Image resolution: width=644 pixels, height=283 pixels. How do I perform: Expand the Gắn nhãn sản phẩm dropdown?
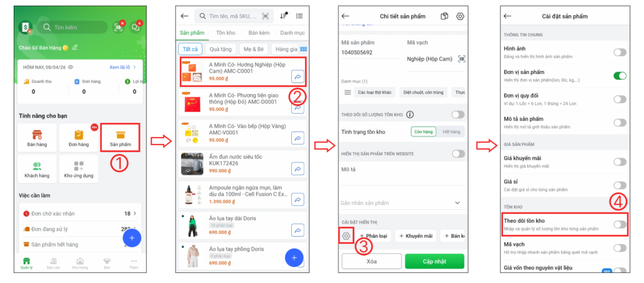458,203
